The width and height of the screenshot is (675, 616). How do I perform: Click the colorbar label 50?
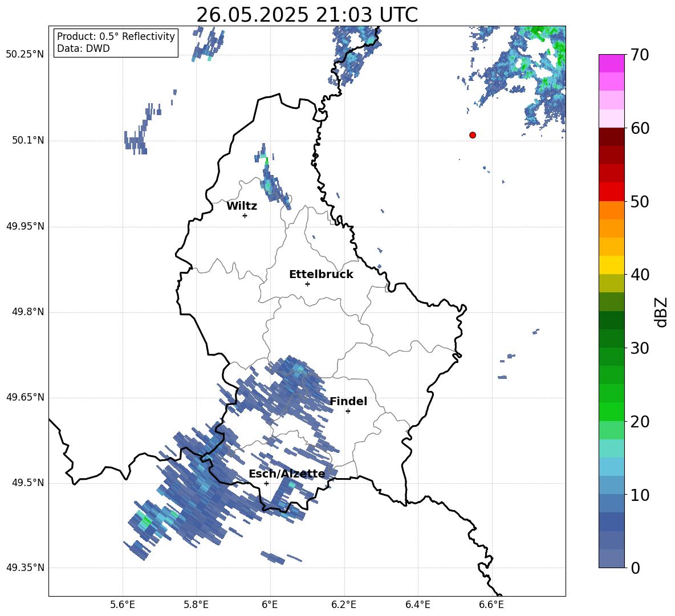point(640,202)
